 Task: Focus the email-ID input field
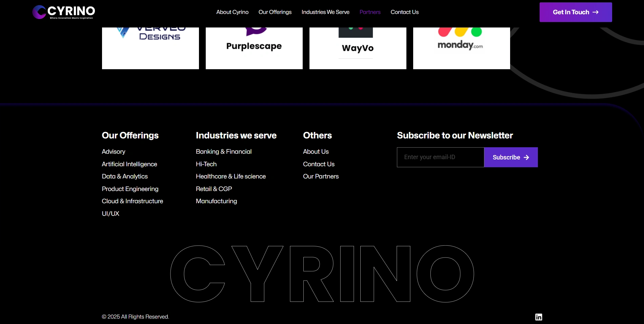(x=441, y=157)
